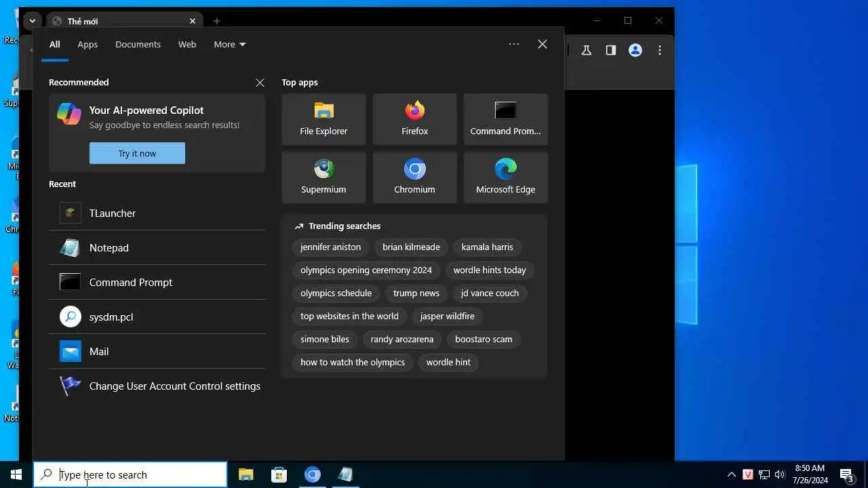Search trending trump news
This screenshot has height=488, width=868.
[416, 293]
